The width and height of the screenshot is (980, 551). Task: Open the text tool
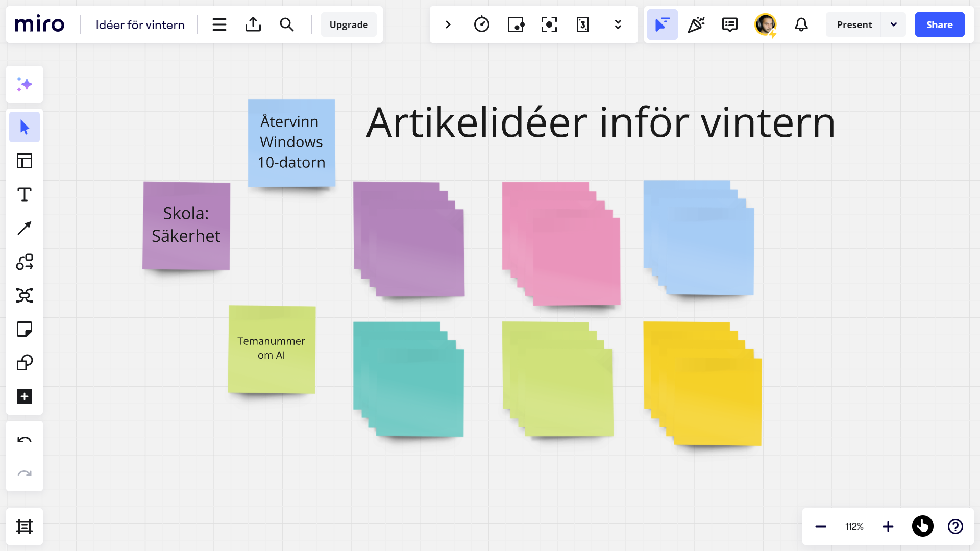tap(24, 194)
